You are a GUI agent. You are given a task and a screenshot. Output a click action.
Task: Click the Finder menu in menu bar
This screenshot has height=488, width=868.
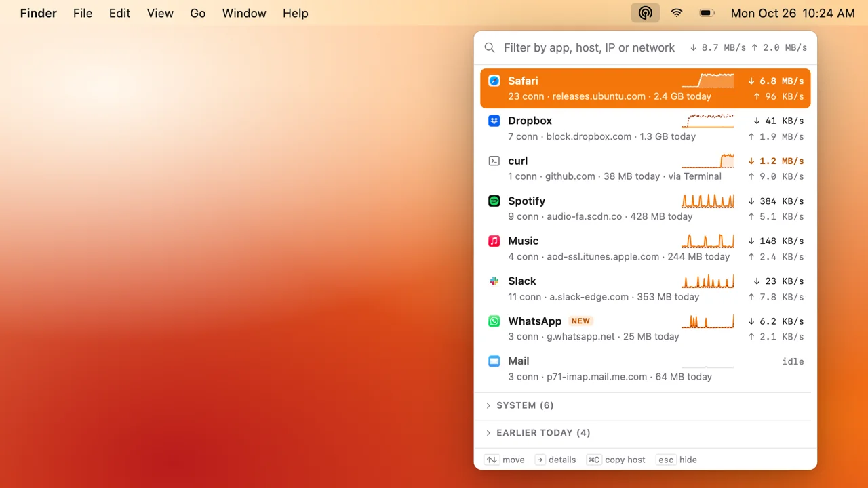(x=39, y=13)
